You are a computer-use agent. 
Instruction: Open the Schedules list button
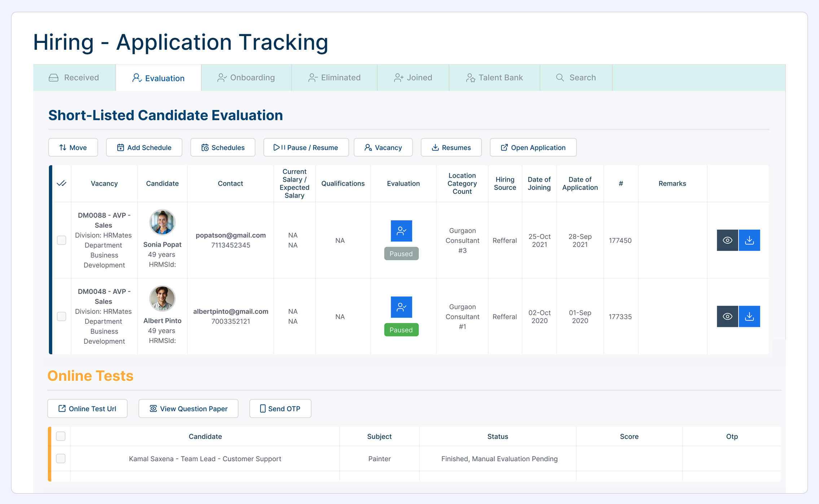(x=223, y=147)
